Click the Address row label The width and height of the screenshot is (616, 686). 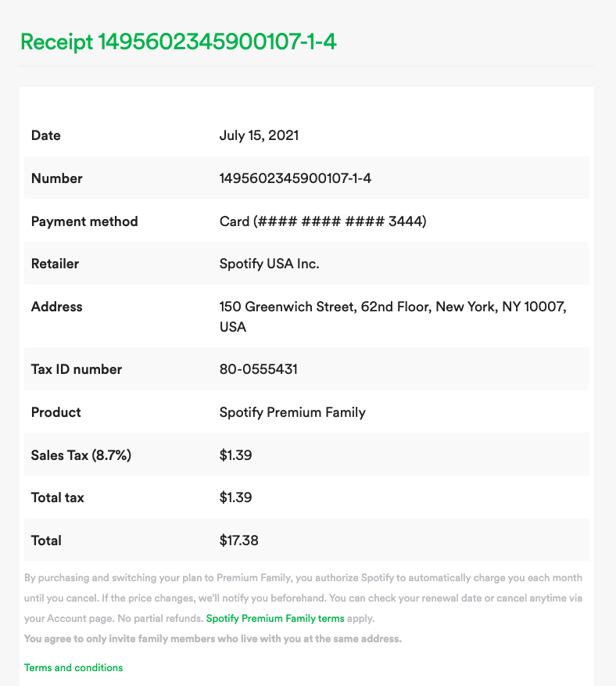coord(56,307)
